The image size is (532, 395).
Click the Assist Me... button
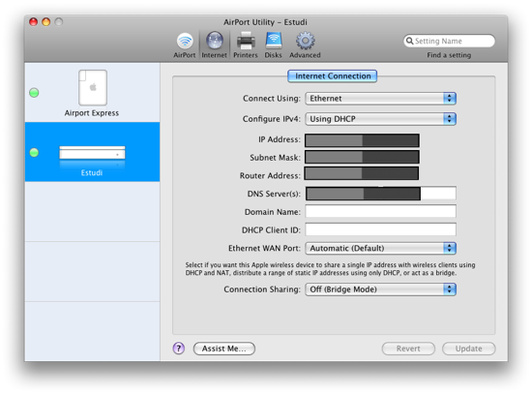[x=224, y=349]
